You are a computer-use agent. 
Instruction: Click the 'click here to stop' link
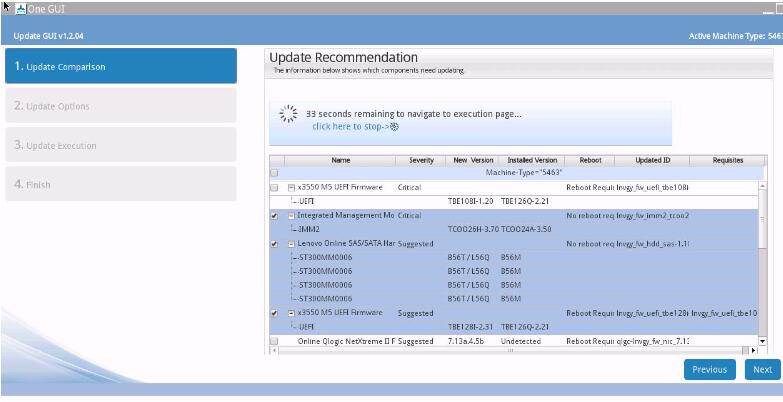350,127
